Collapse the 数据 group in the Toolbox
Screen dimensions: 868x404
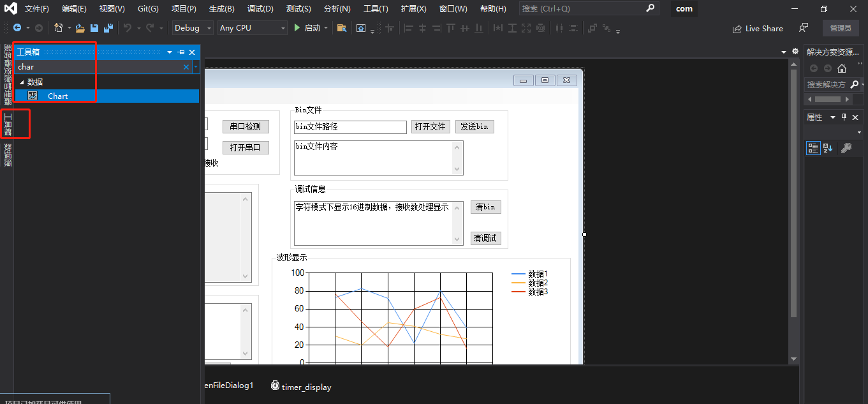click(21, 82)
